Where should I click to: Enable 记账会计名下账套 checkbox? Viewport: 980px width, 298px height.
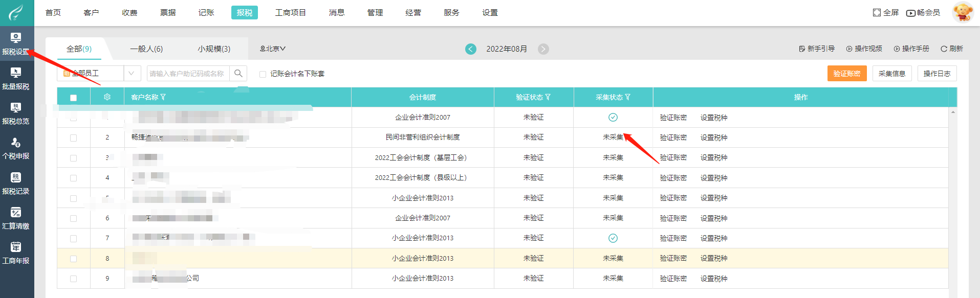pyautogui.click(x=263, y=74)
